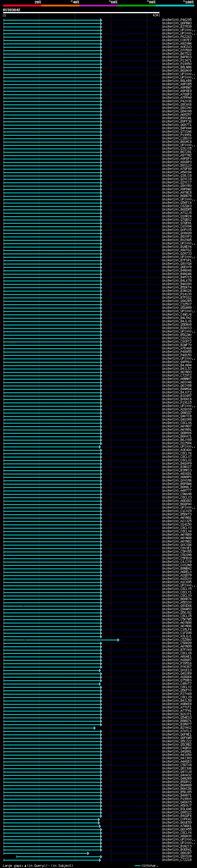Select hit UniRef100_B6T522
Image resolution: width=197 pixels, height=868 pixels.
pyautogui.click(x=177, y=54)
